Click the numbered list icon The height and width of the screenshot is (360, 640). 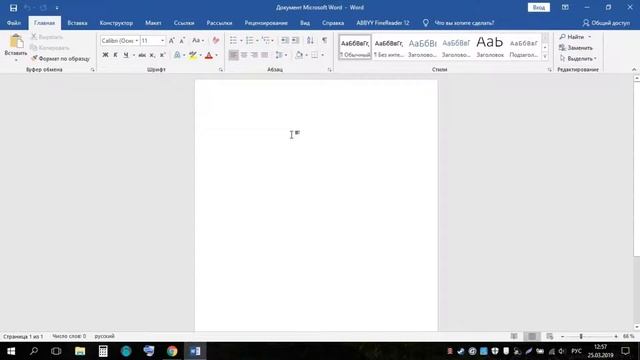pos(249,40)
